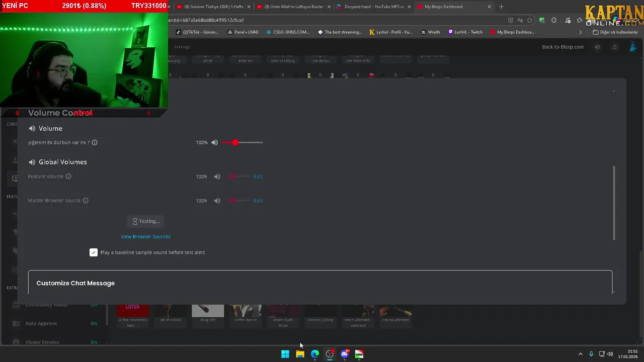This screenshot has height=362, width=644.
Task: Mute Feature Volume speaker icon
Action: (217, 176)
